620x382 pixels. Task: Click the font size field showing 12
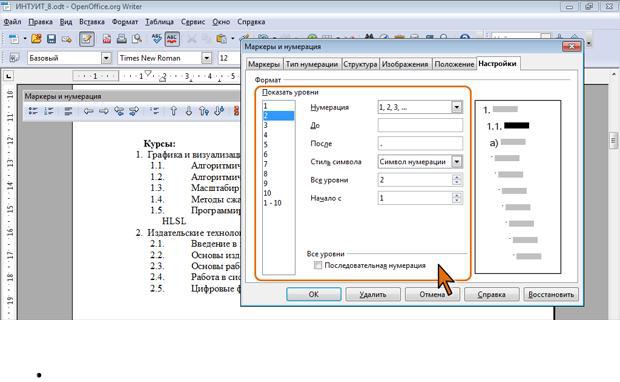pyautogui.click(x=229, y=58)
